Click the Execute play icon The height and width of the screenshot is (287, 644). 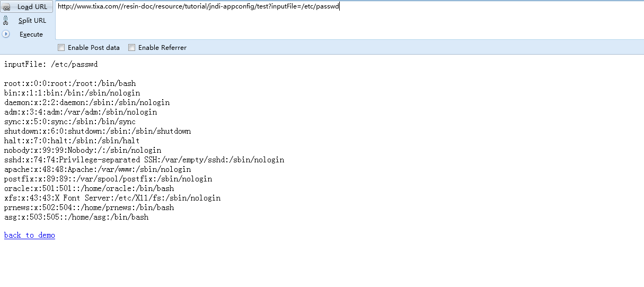pyautogui.click(x=6, y=34)
